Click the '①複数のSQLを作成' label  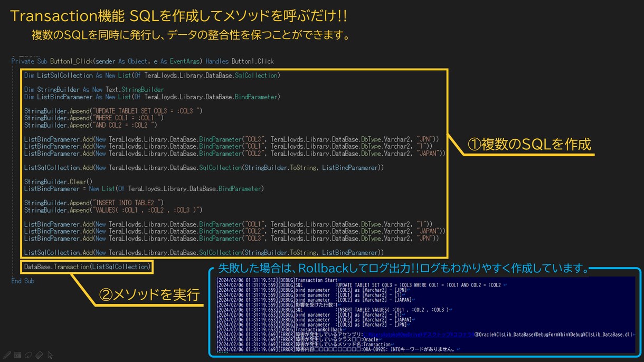point(529,145)
